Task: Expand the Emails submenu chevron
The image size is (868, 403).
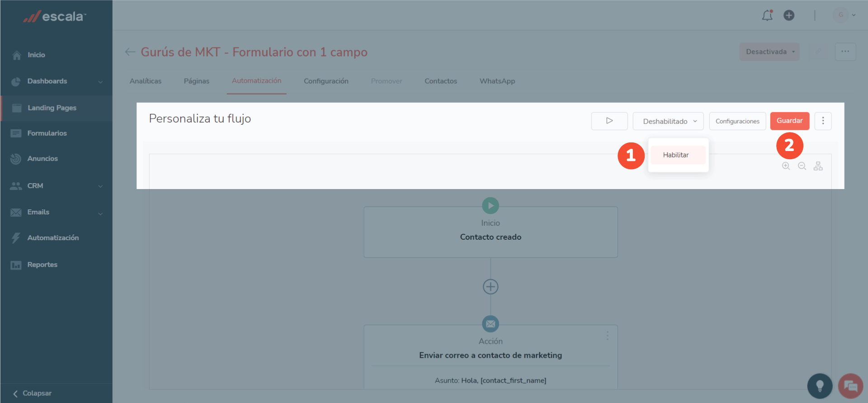Action: [100, 213]
